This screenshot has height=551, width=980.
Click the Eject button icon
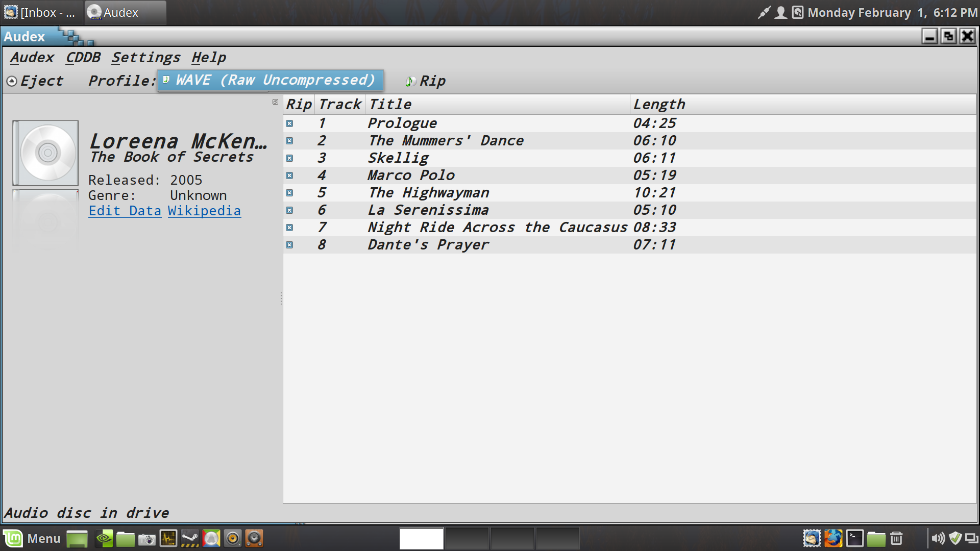[12, 81]
